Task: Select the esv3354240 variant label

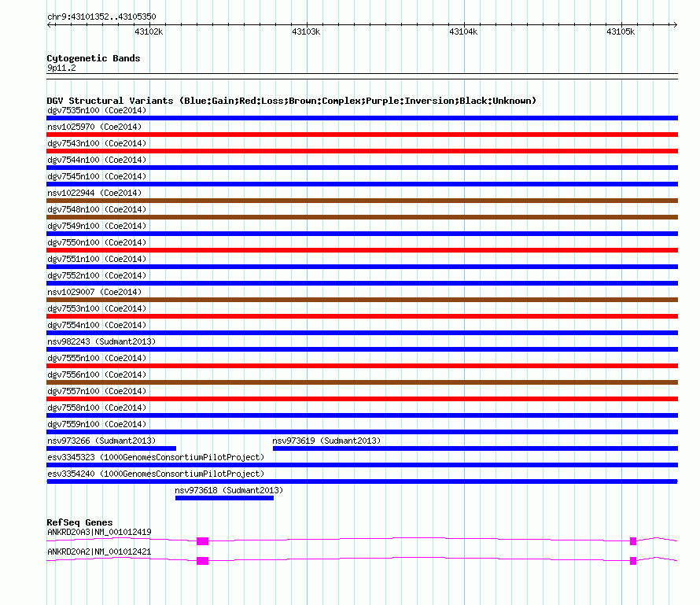Action: tap(156, 474)
